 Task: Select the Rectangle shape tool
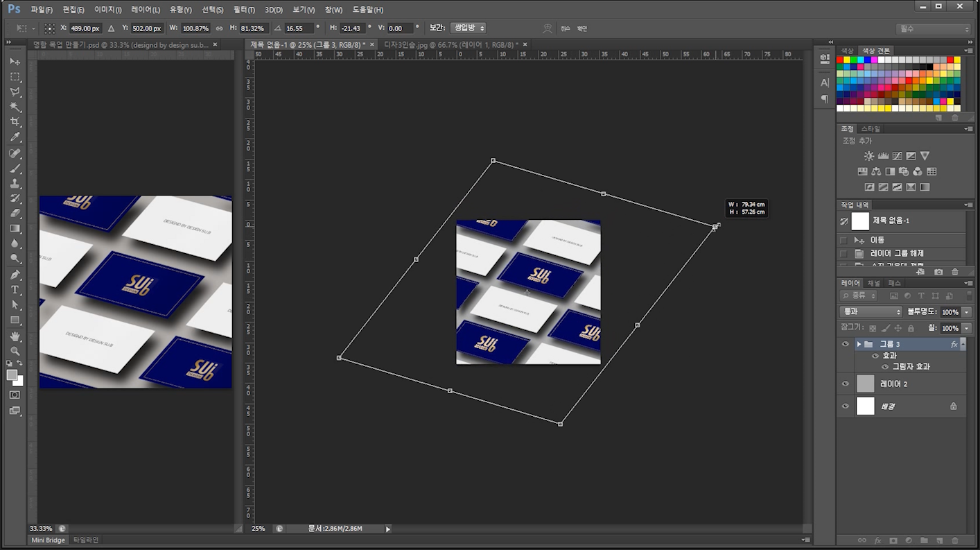point(15,320)
